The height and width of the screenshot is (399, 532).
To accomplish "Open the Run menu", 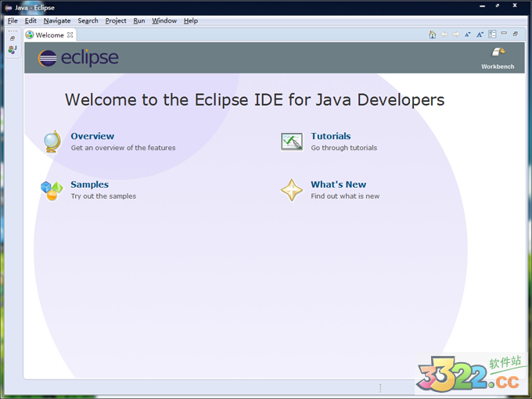I will tap(139, 20).
